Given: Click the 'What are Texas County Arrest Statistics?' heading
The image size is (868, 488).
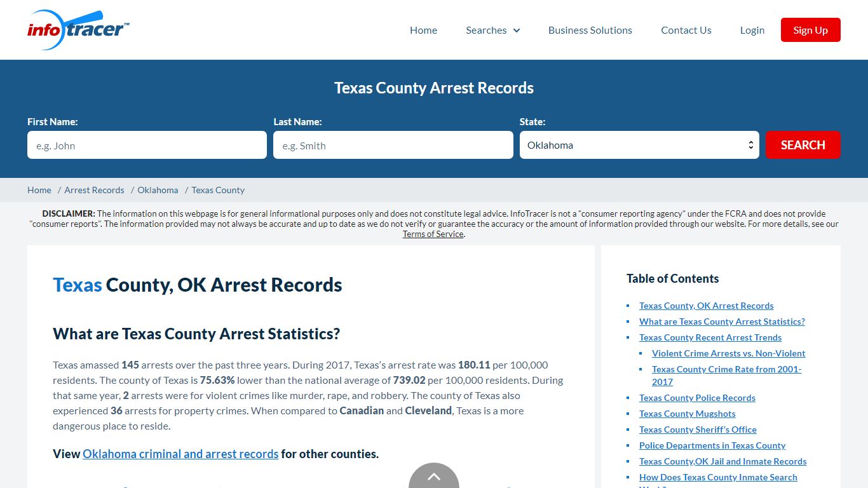Looking at the screenshot, I should (x=196, y=334).
